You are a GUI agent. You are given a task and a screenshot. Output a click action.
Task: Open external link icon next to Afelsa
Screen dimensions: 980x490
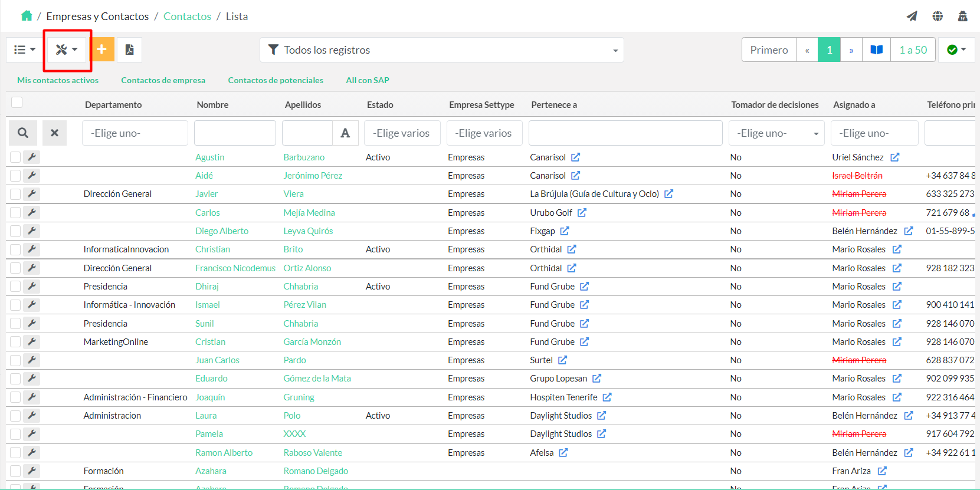(x=563, y=452)
